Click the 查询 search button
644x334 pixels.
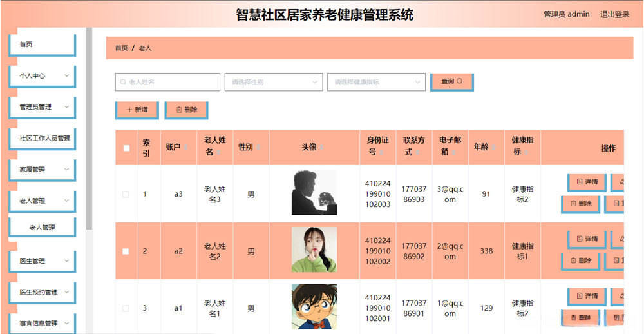point(452,82)
